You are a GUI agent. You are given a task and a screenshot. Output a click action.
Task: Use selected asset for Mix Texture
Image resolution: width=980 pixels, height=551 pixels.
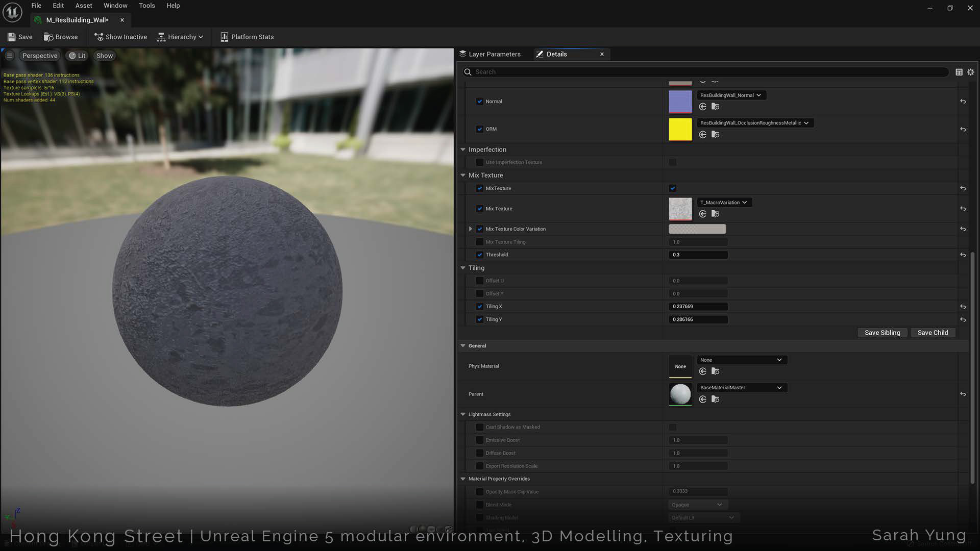pos(703,214)
